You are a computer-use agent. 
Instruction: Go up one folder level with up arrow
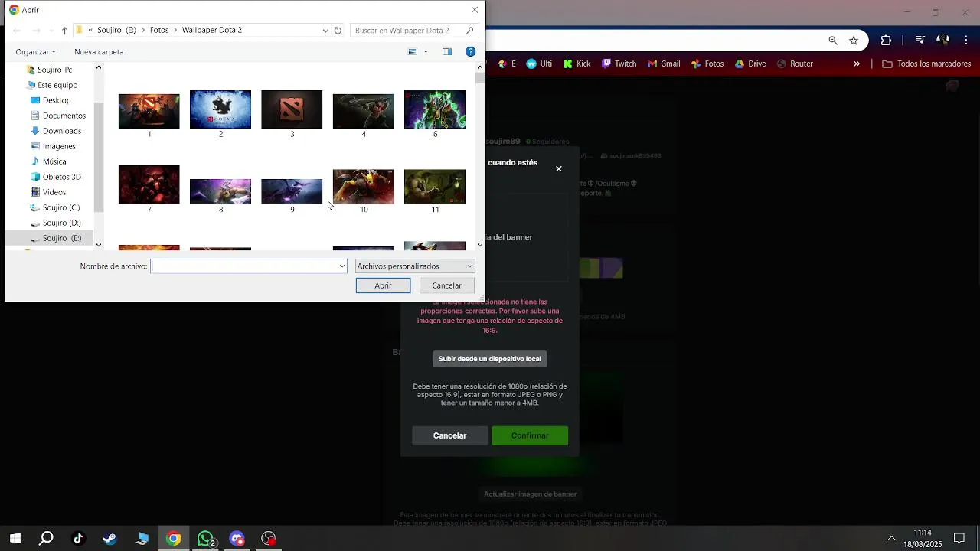[64, 31]
